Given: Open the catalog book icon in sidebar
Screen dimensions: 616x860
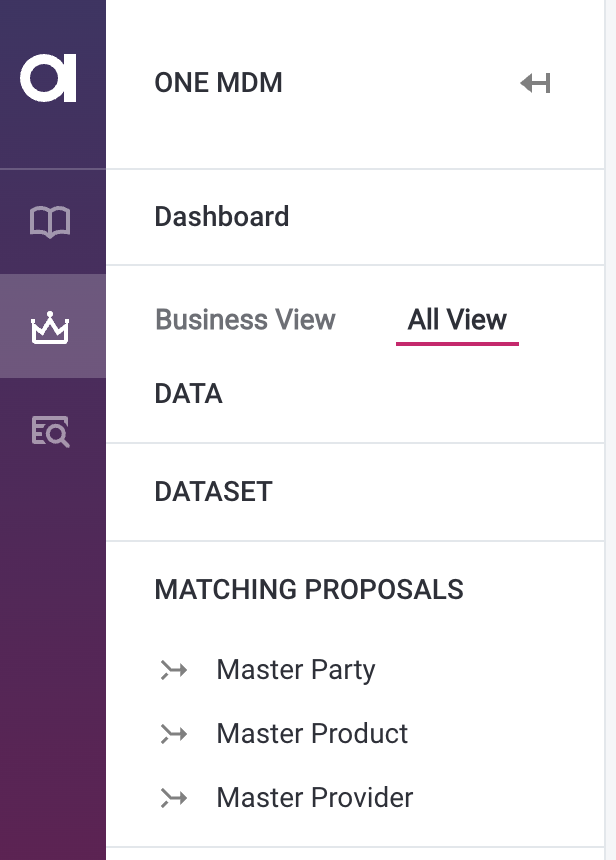Looking at the screenshot, I should (52, 220).
